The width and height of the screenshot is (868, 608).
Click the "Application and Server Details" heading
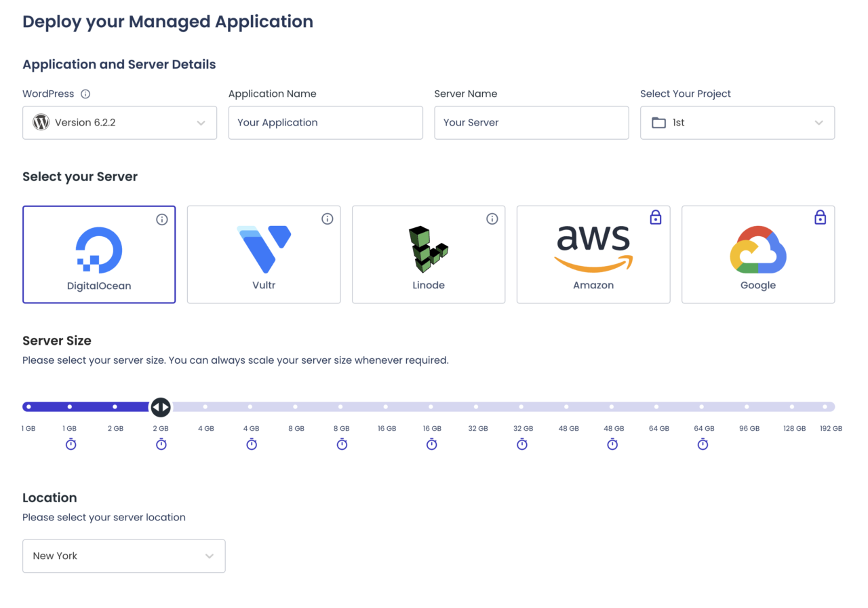coord(119,64)
